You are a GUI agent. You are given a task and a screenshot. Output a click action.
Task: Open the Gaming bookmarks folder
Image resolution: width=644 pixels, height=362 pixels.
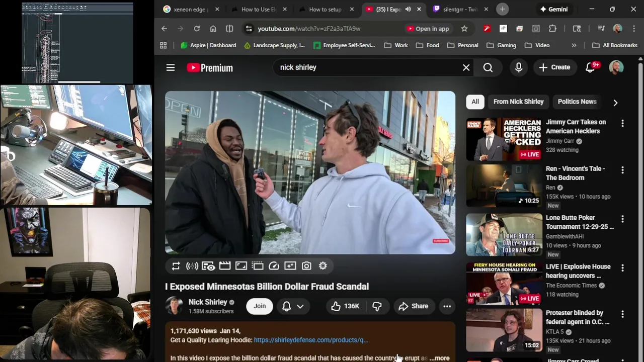[501, 45]
